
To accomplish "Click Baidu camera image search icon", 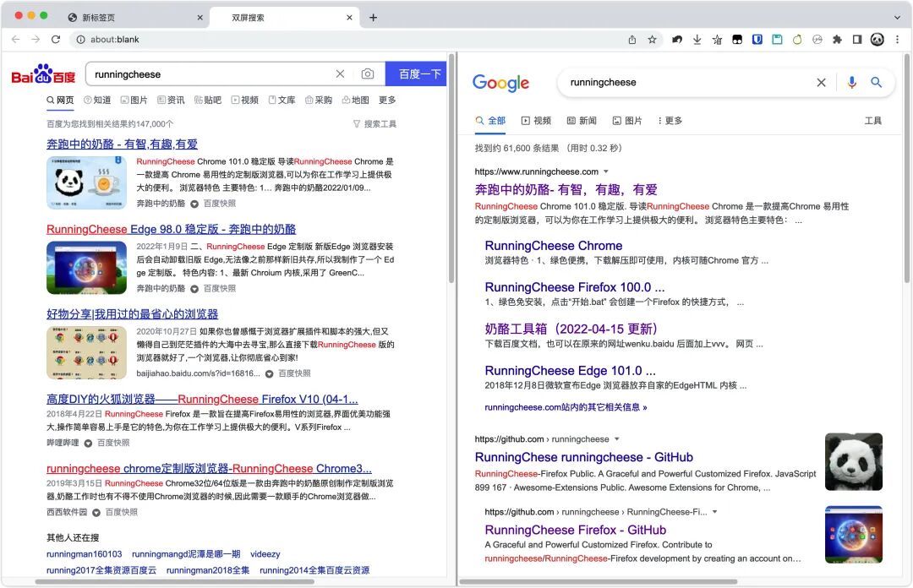I will (x=368, y=74).
